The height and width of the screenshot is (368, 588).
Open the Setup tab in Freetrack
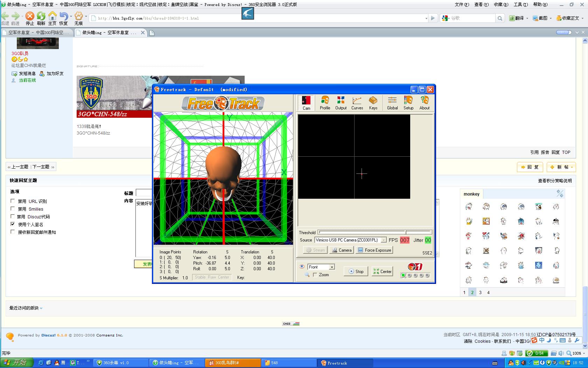click(408, 103)
